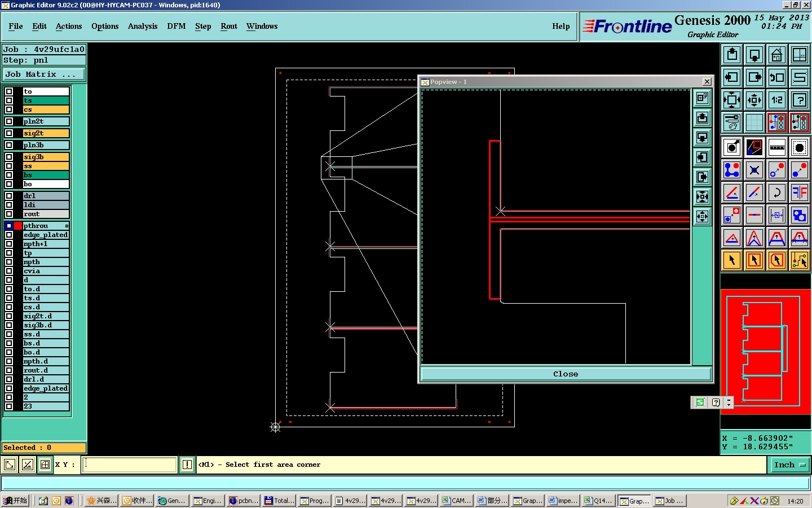
Task: Toggle display checkbox for layer ts
Action: tap(9, 100)
